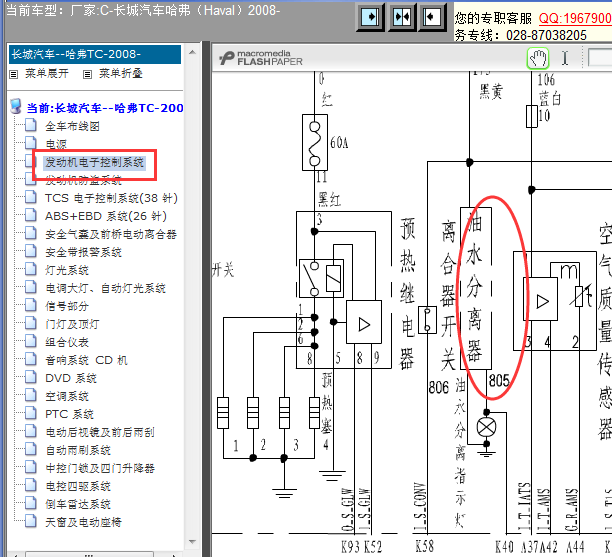This screenshot has height=557, width=612.
Task: Open 空调系统 diagram
Action: [x=67, y=396]
